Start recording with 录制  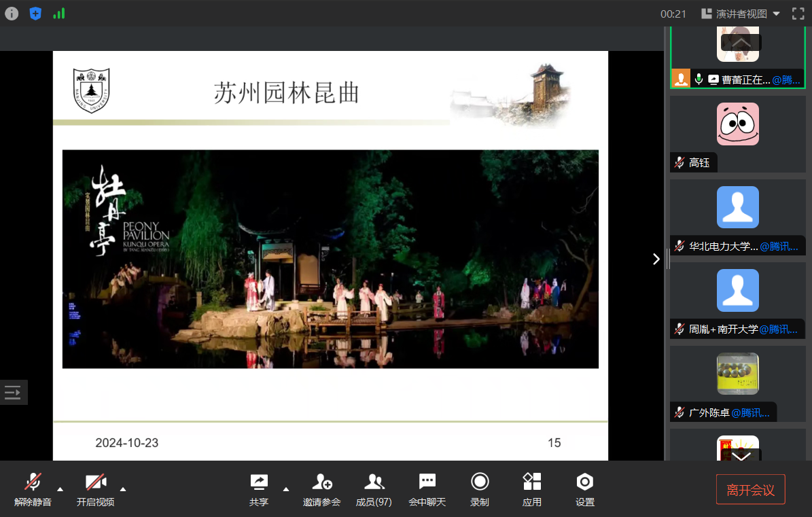[480, 489]
